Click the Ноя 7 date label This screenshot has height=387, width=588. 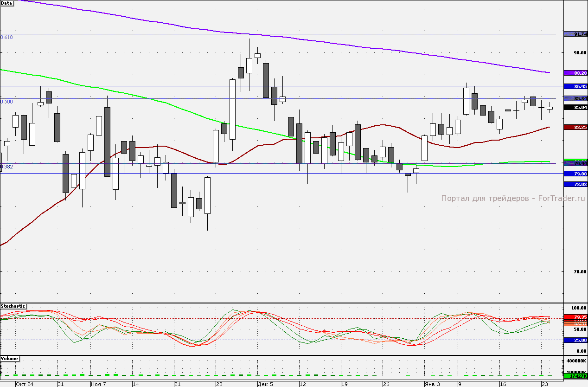click(99, 384)
